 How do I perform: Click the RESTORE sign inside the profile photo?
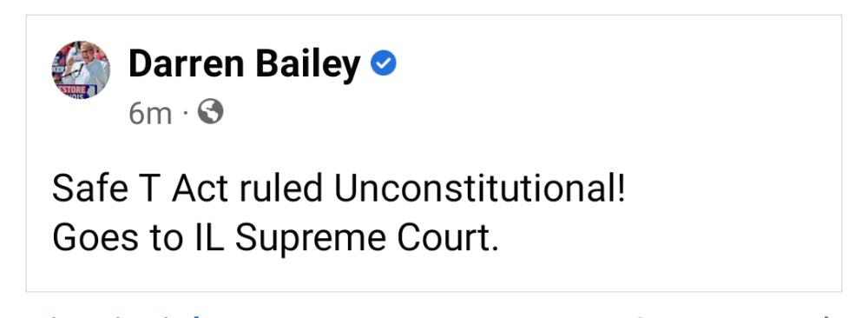[72, 89]
